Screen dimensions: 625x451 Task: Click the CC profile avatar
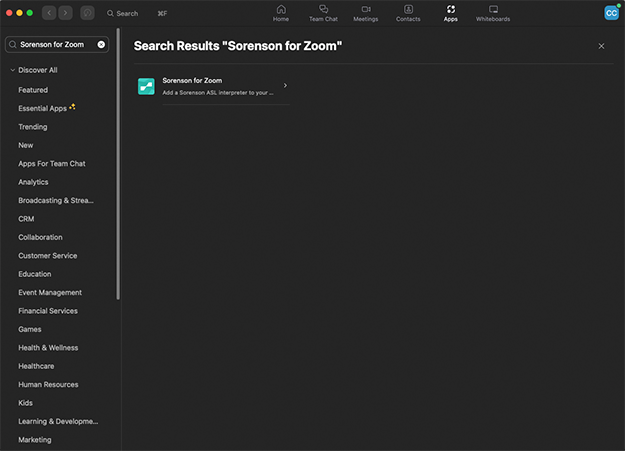611,13
